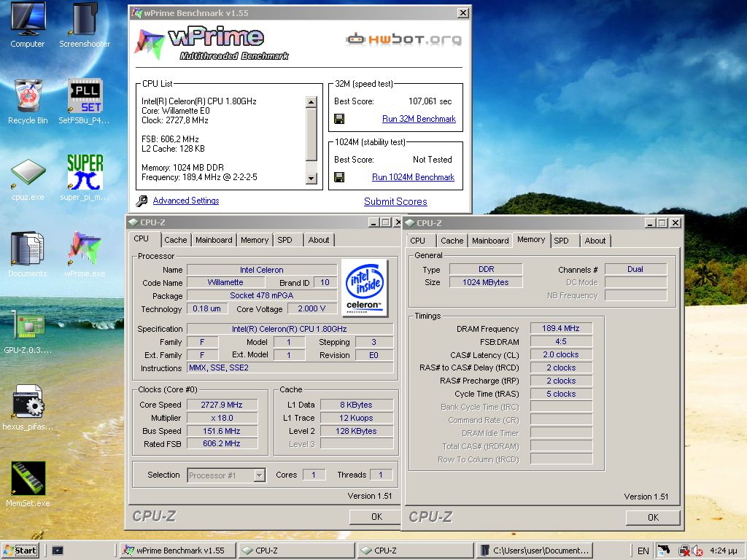Screen dimensions: 747x560
Task: Click the DRAM Frequency value 189.4 MHz
Action: (x=561, y=329)
